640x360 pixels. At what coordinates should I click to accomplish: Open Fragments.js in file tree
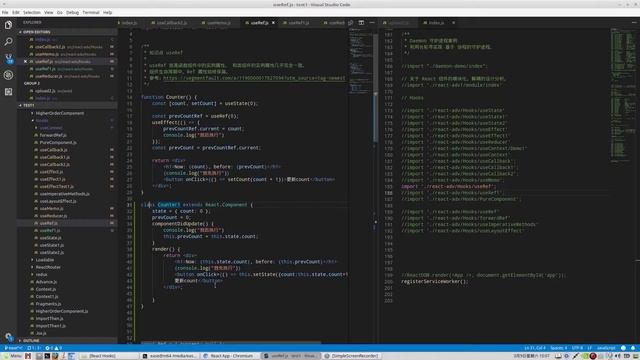(x=48, y=304)
